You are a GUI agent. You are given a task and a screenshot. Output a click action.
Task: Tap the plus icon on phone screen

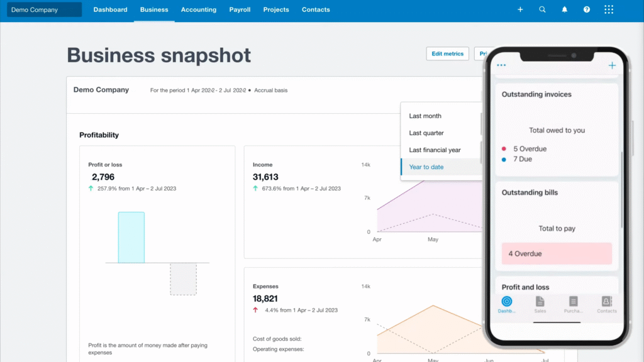point(612,65)
